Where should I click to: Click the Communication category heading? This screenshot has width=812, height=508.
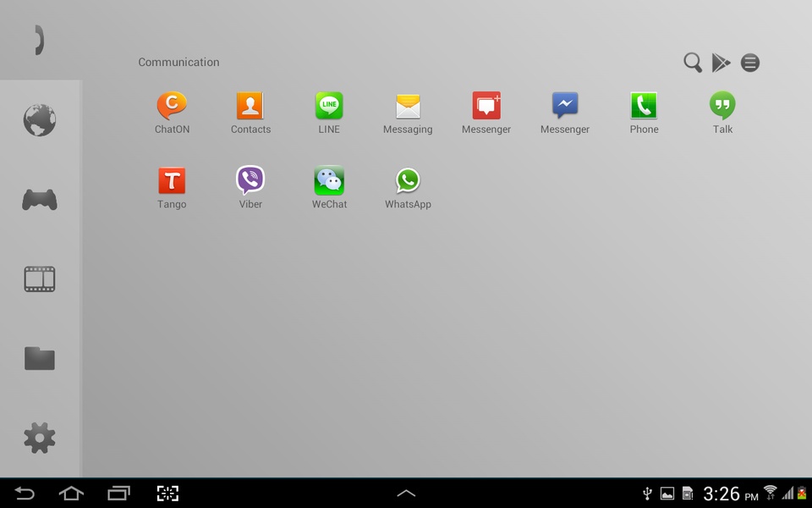coord(178,62)
